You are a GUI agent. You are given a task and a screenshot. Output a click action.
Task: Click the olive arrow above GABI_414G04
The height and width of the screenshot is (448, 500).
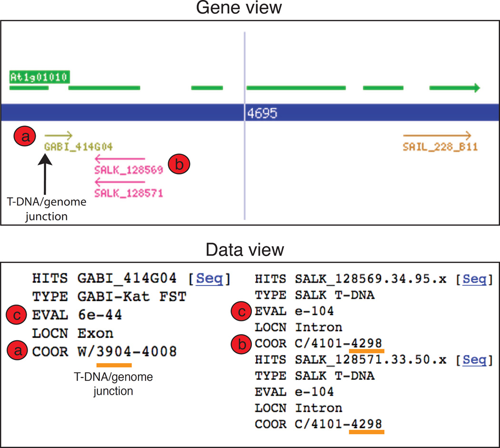point(59,136)
